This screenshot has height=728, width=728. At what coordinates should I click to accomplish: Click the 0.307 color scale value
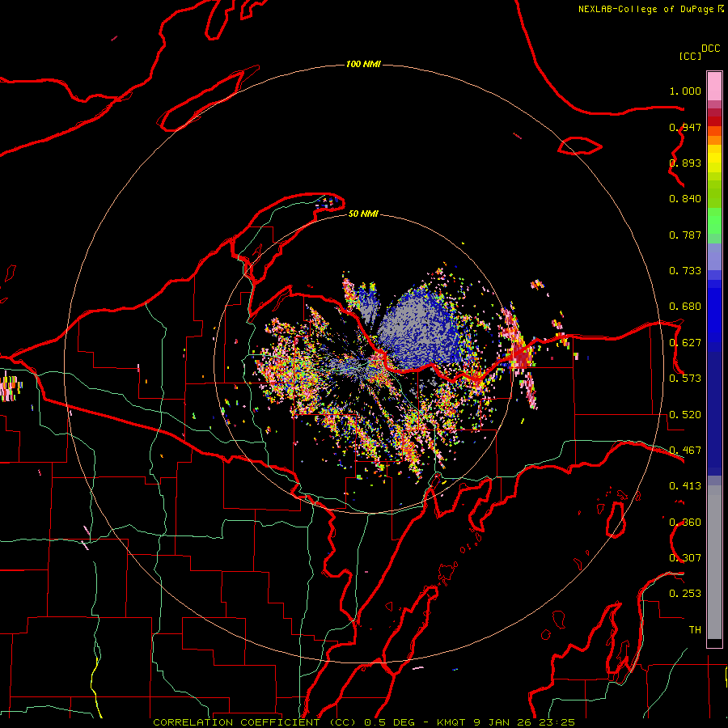685,558
